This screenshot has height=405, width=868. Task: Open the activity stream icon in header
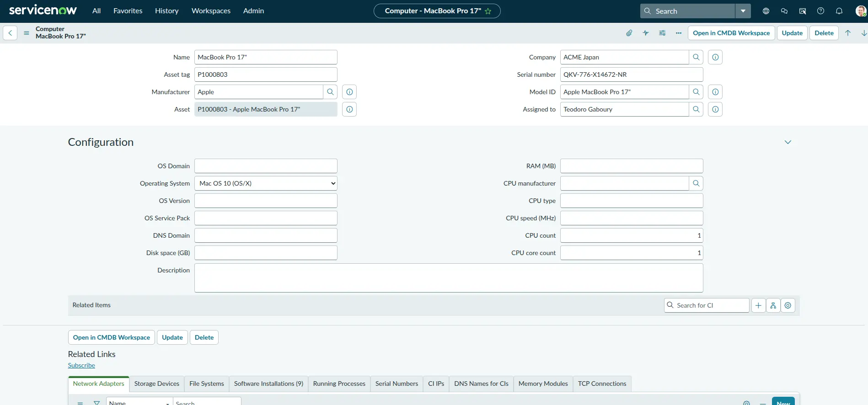pyautogui.click(x=646, y=33)
